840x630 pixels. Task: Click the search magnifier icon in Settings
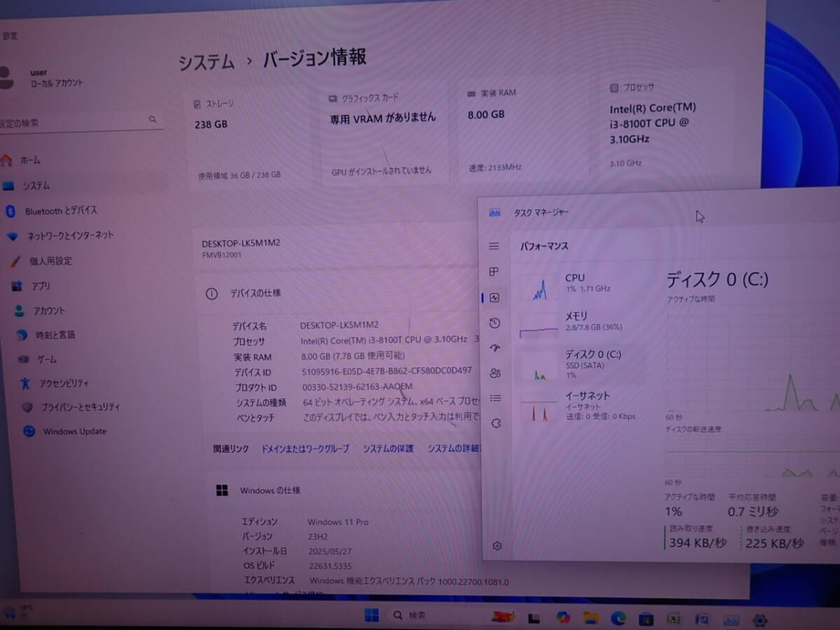[153, 120]
